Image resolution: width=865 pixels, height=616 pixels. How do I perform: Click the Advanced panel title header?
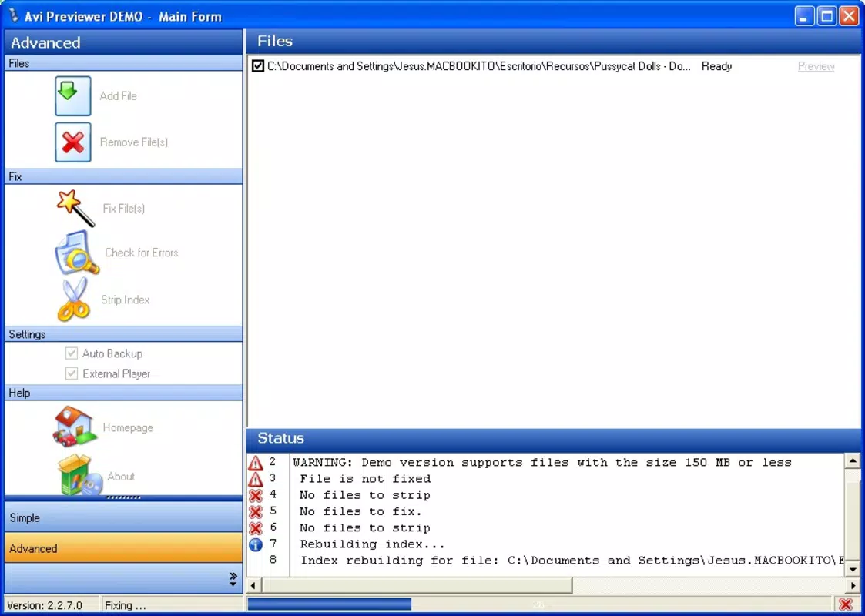tap(123, 42)
